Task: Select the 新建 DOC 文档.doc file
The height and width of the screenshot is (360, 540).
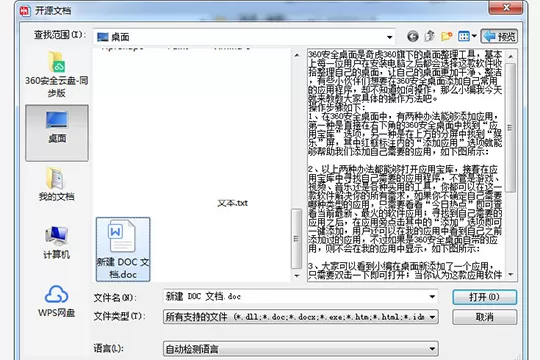Action: (123, 249)
